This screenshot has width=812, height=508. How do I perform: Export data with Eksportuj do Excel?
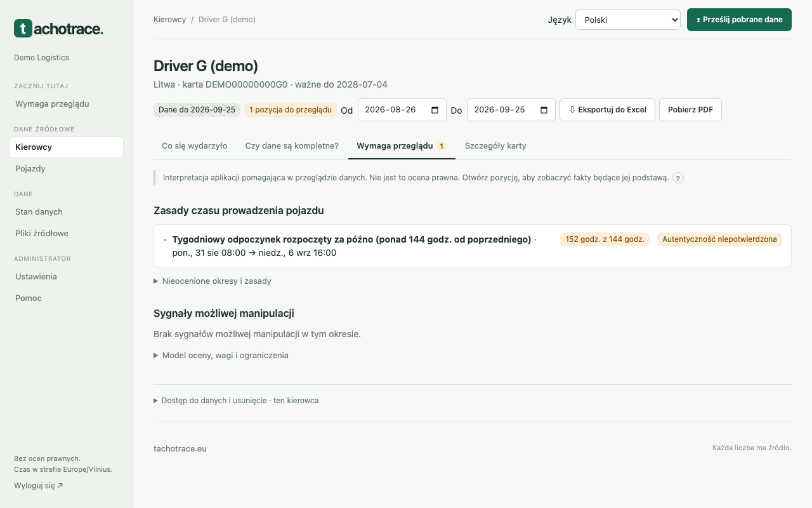(x=607, y=110)
